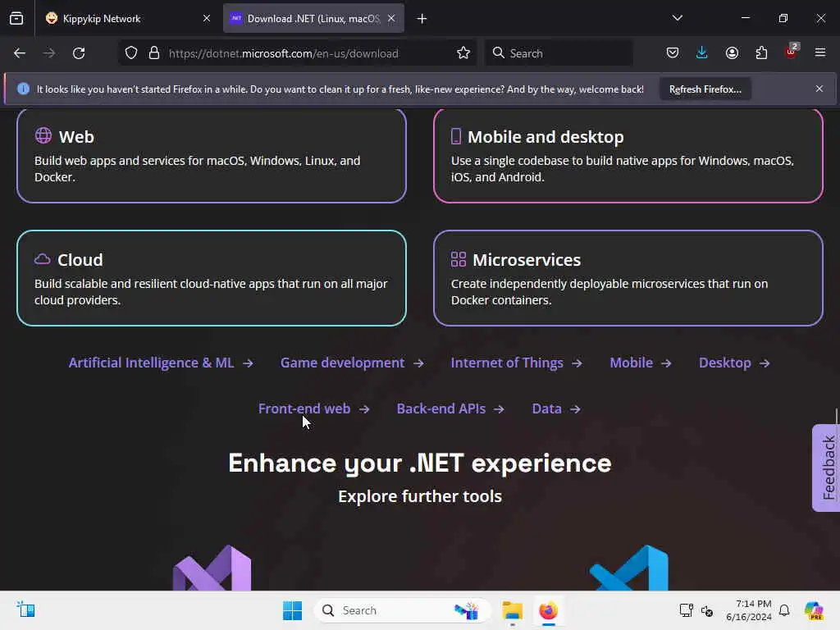Open the Data link
Viewport: 840px width, 630px height.
pyautogui.click(x=556, y=409)
